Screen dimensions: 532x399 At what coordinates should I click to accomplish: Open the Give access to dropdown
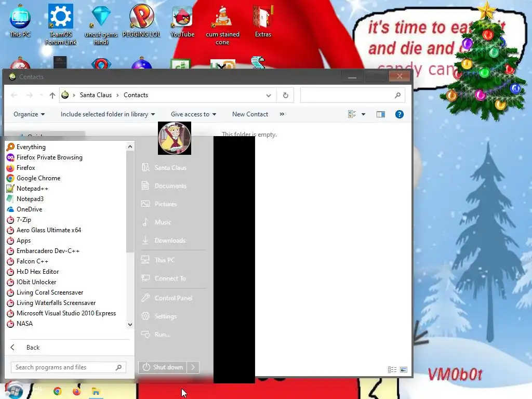[193, 114]
